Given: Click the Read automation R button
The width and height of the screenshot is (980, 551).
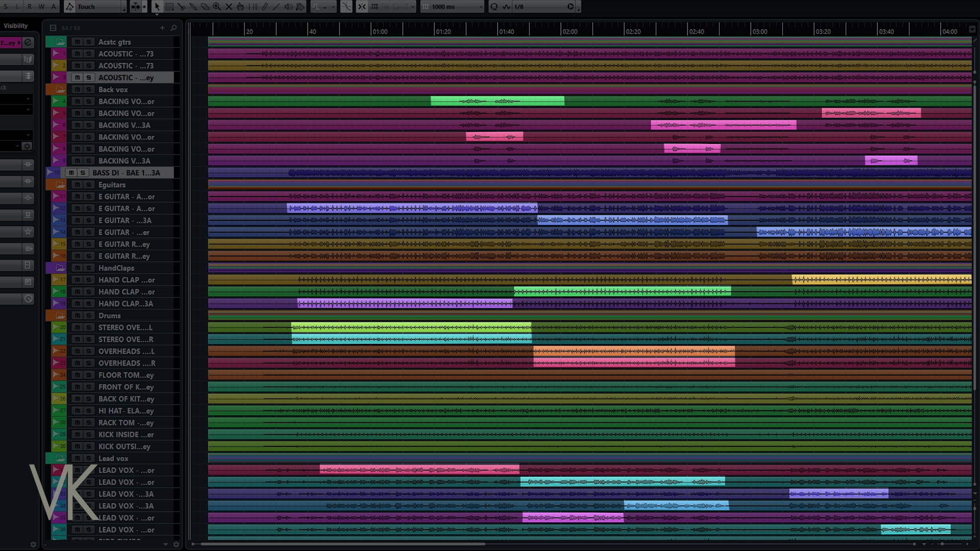Looking at the screenshot, I should 29,7.
